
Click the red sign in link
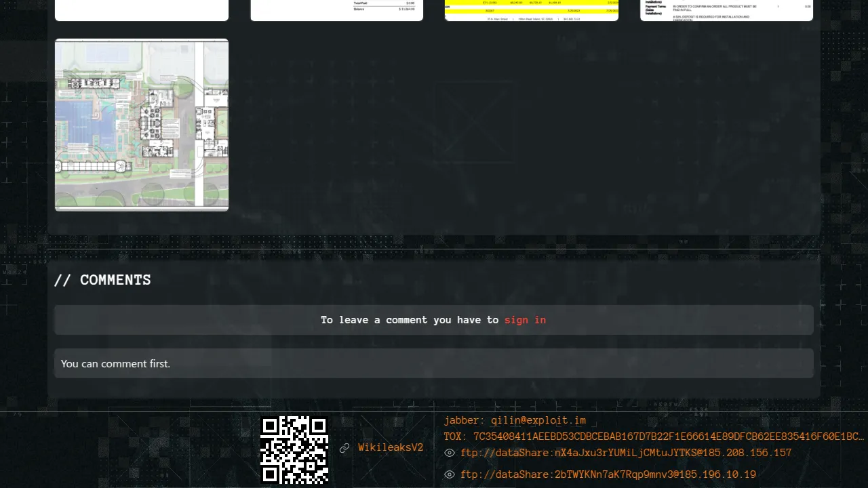(x=525, y=320)
